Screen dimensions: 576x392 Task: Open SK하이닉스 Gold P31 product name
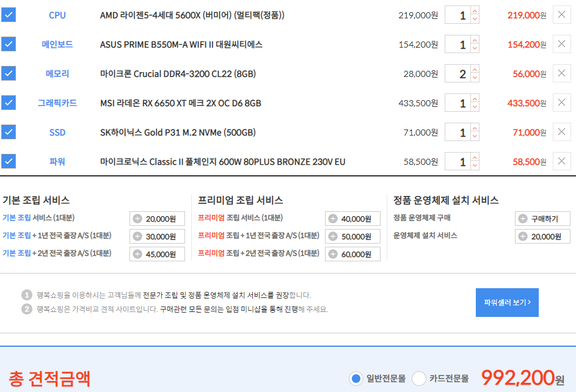coord(178,132)
